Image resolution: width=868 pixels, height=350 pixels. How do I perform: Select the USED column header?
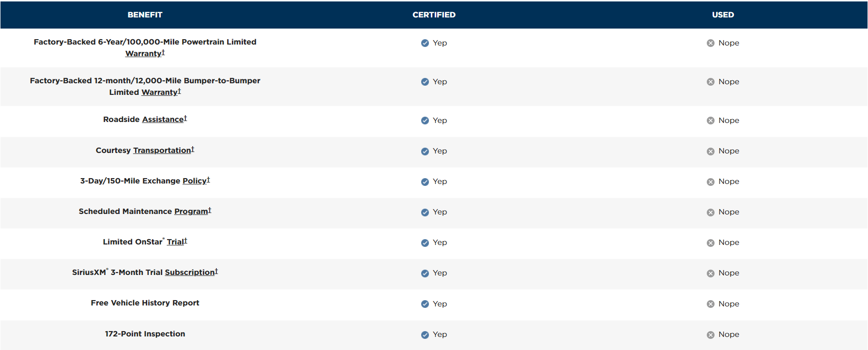pyautogui.click(x=723, y=15)
